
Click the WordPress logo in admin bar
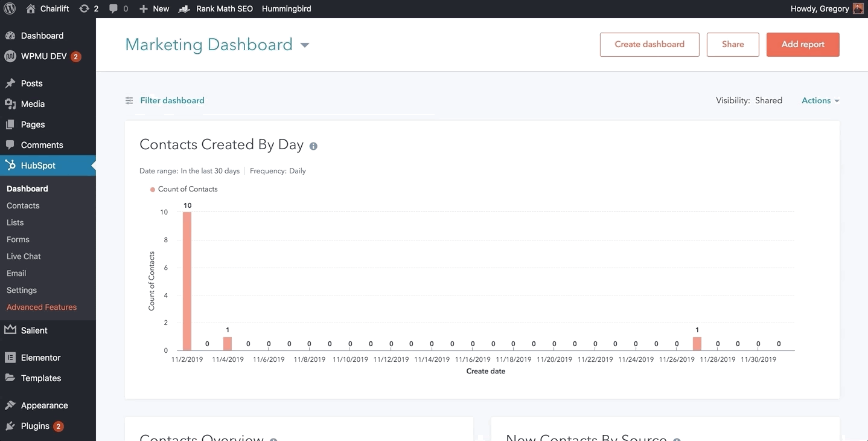(x=10, y=8)
